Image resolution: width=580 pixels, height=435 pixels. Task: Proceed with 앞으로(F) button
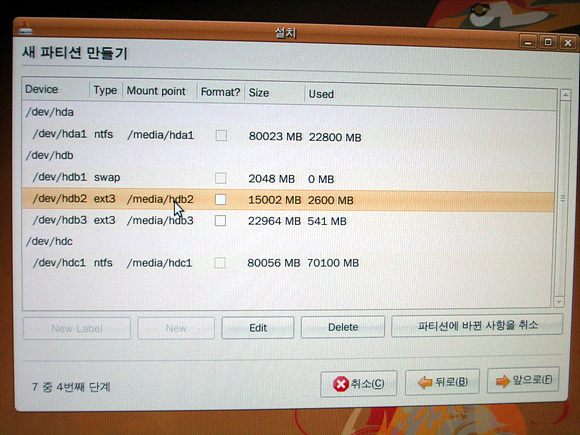[523, 380]
